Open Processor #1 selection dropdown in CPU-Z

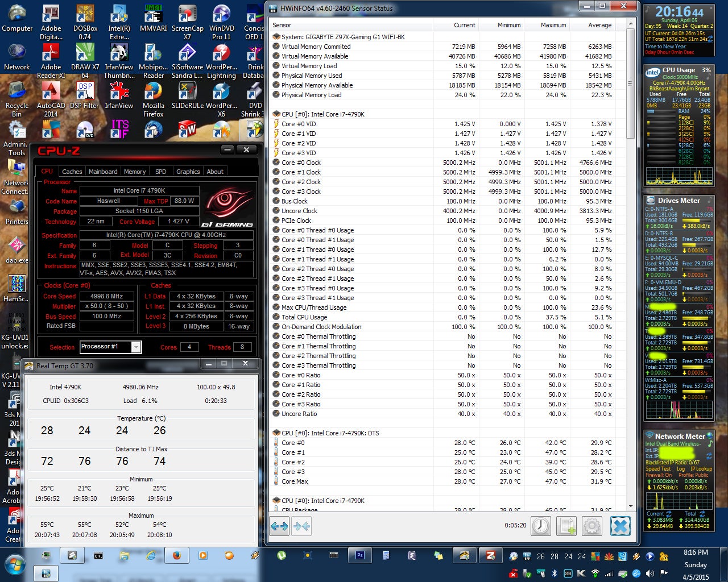point(110,347)
